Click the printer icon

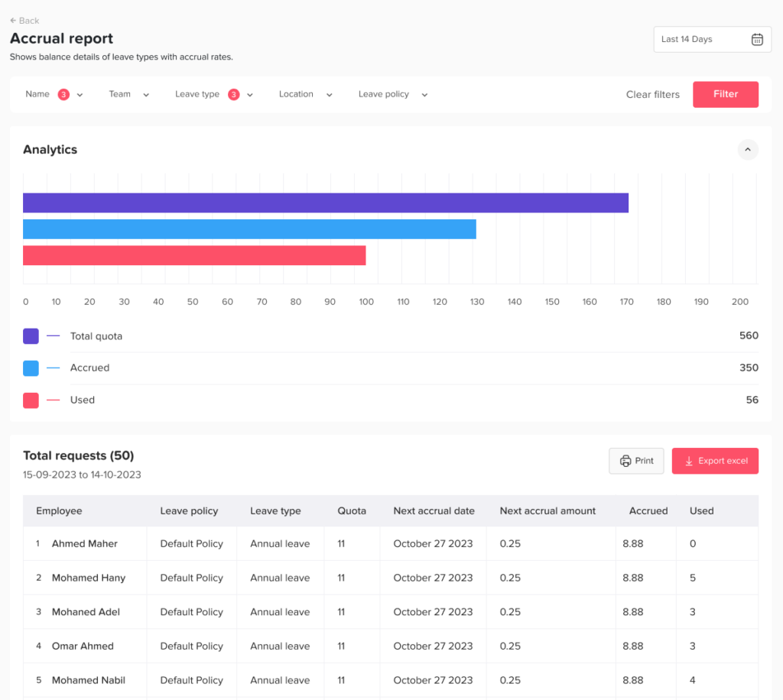625,461
